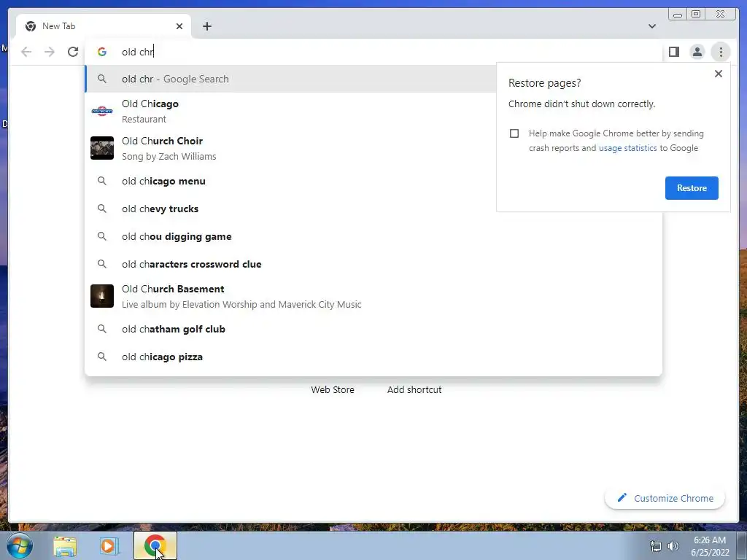
Task: Open the Windows Start menu
Action: pos(20,545)
